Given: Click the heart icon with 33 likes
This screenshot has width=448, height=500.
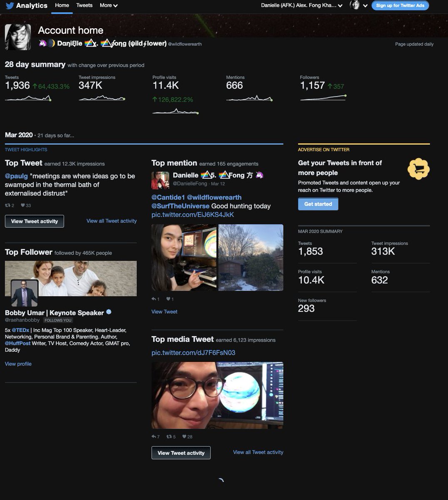Looking at the screenshot, I should (22, 205).
